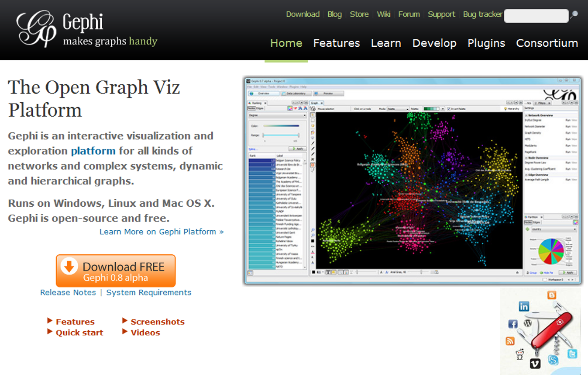Click 'The Open Graph Viz Platform' heading
Image resolution: width=588 pixels, height=375 pixels.
point(94,98)
